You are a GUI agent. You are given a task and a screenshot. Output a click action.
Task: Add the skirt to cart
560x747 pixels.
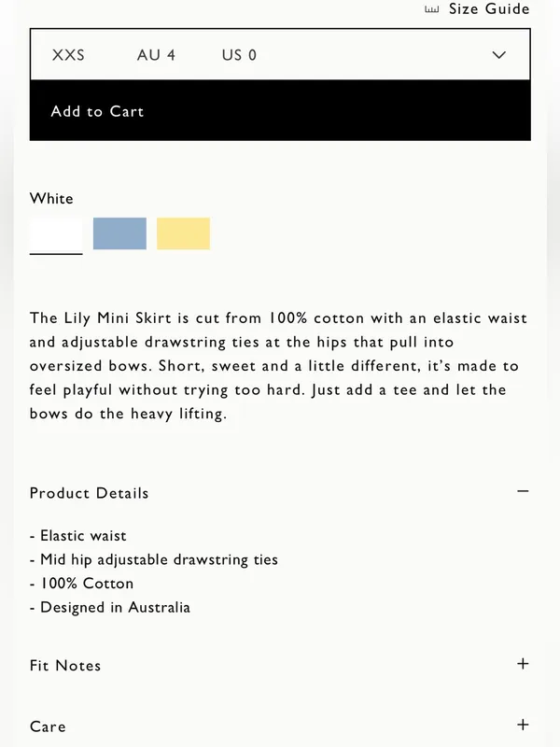click(x=280, y=110)
